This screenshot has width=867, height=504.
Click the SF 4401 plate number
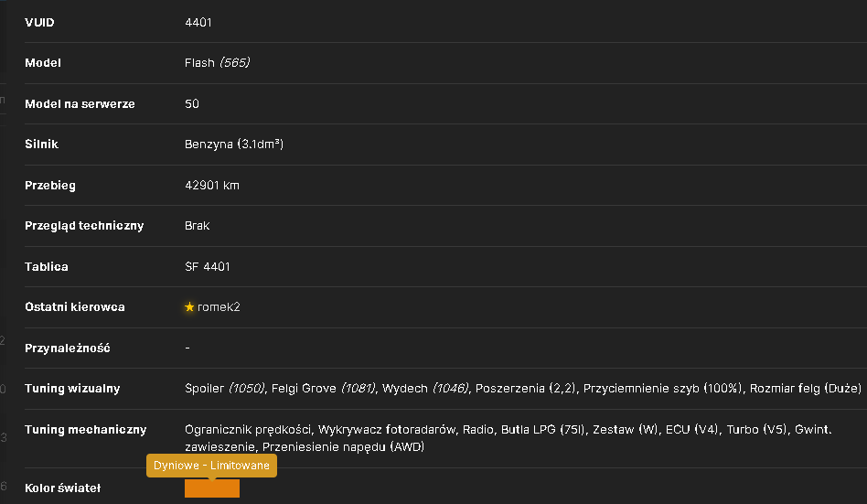point(208,267)
